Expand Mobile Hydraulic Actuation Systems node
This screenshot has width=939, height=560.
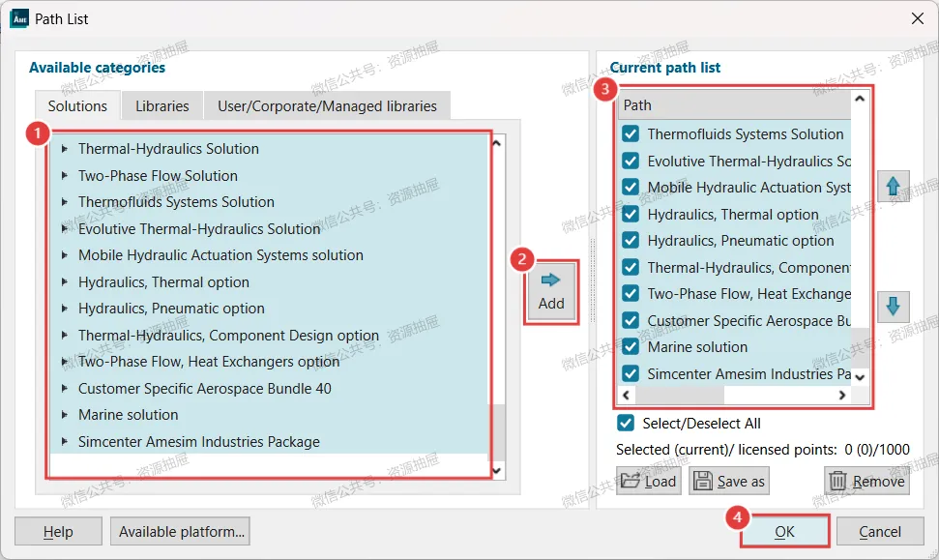(64, 255)
